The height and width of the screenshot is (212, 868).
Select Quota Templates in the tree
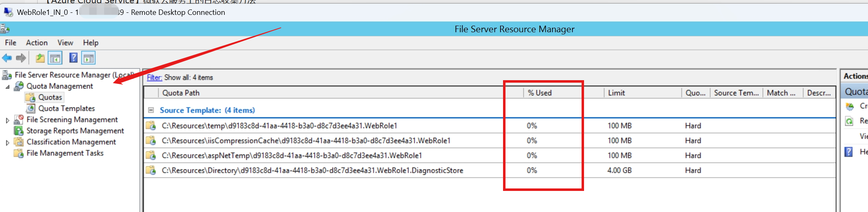pos(67,108)
